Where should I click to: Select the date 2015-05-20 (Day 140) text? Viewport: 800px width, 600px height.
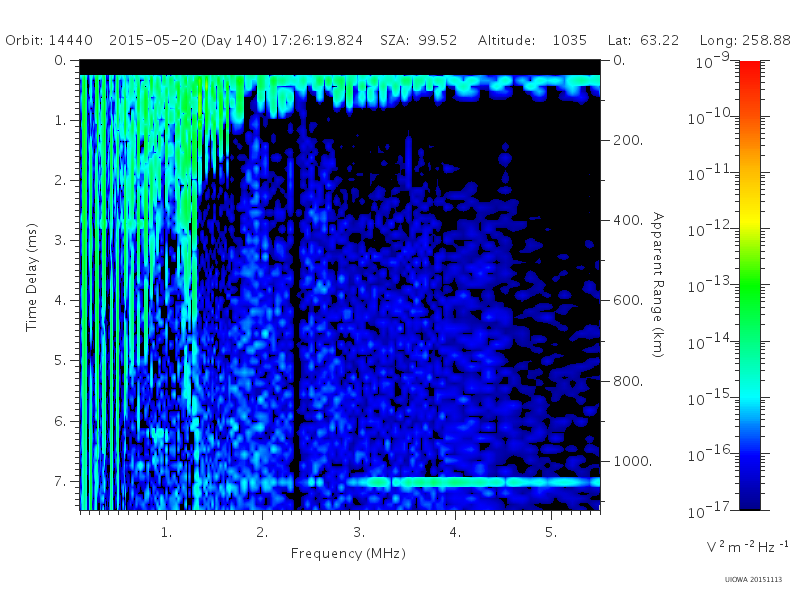[x=188, y=41]
